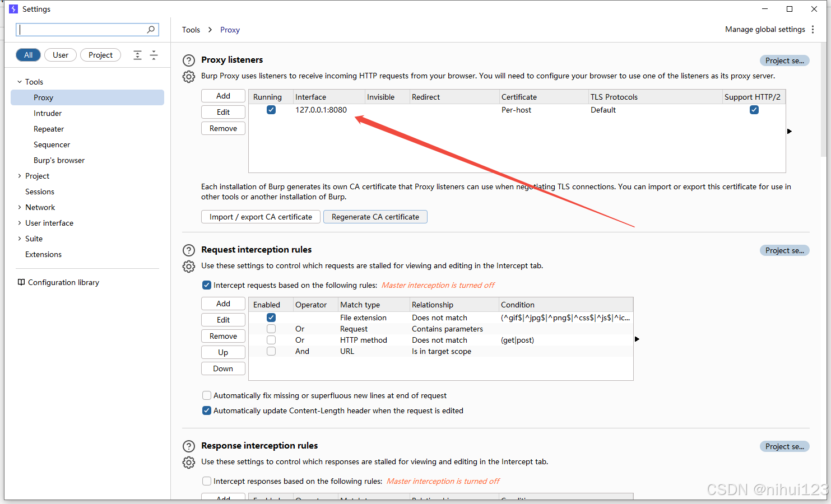Click the settings page vertical scrollbar

823,101
